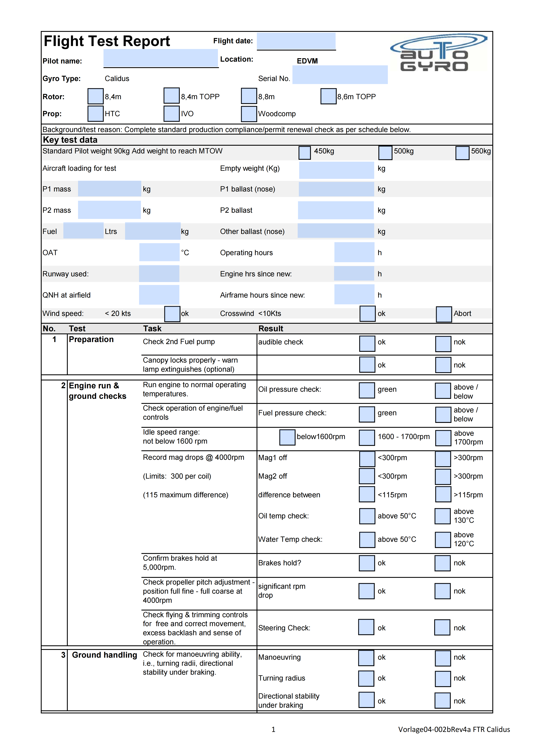Click the P2 ballast input field
535x756 pixels.
[x=336, y=210]
